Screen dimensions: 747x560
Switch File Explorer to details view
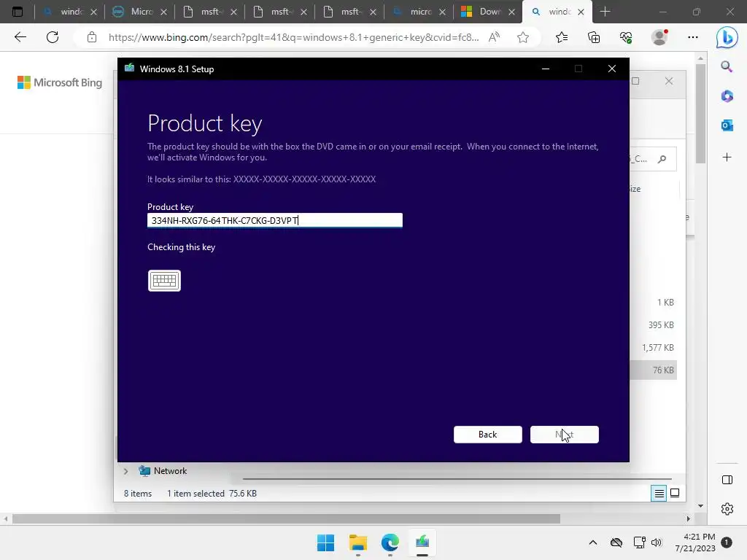pos(659,494)
